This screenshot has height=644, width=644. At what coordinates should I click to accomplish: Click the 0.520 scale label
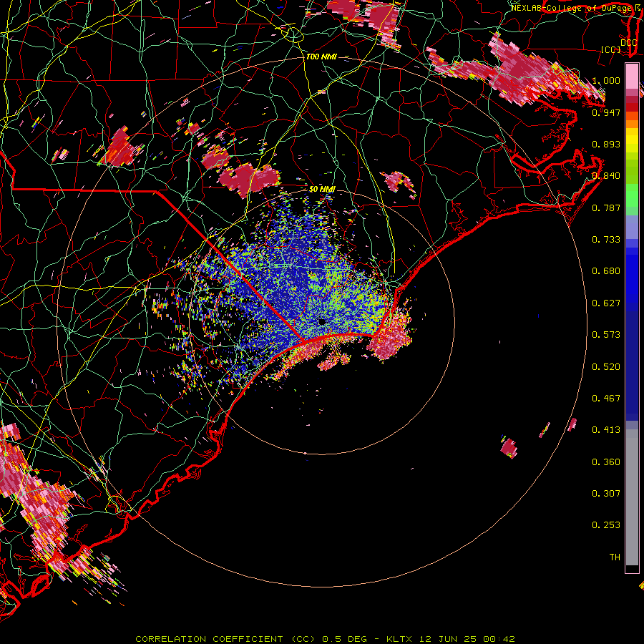point(606,367)
